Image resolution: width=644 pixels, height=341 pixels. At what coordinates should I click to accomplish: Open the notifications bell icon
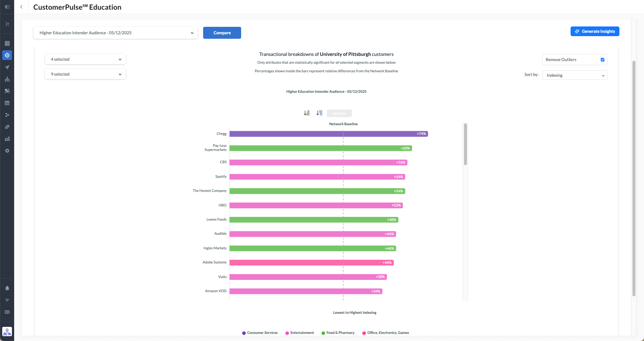click(7, 288)
